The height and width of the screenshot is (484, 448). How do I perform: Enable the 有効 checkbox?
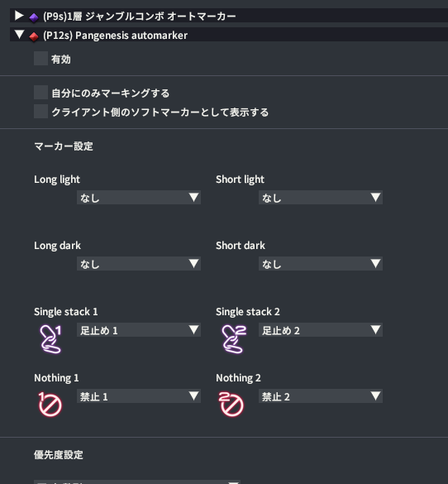coord(41,59)
